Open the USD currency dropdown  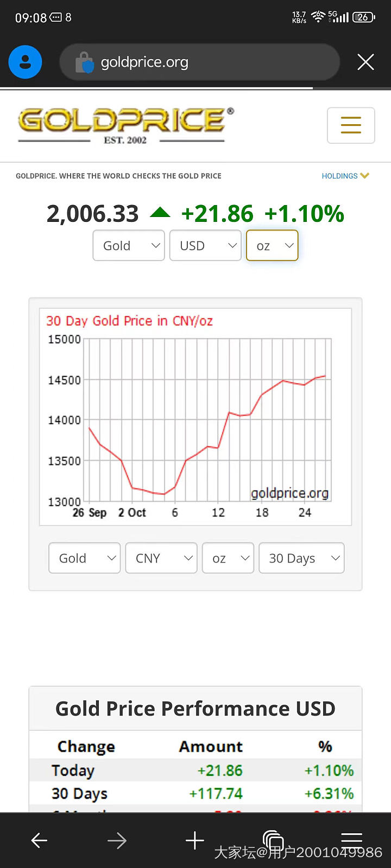[205, 245]
